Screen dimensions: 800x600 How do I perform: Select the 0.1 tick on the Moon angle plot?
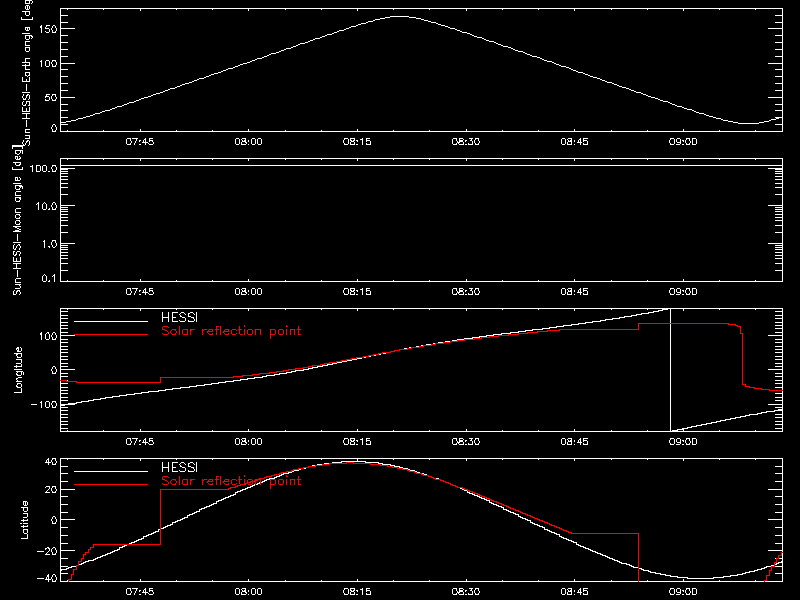click(x=49, y=278)
